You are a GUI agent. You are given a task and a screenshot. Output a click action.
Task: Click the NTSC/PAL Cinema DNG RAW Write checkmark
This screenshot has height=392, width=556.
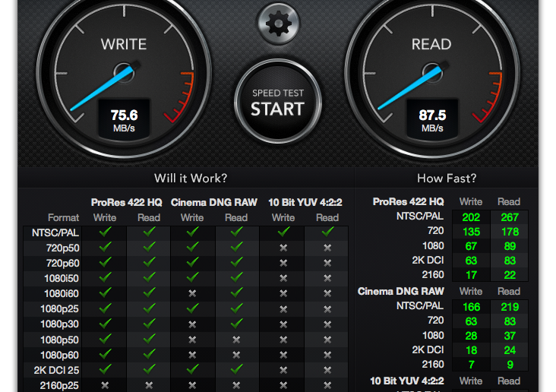tap(192, 232)
